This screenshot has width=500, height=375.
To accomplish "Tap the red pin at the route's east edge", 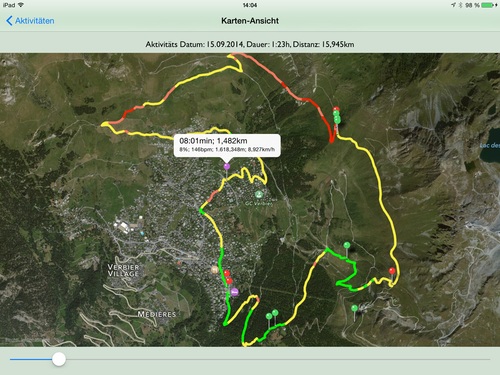I will 392,271.
